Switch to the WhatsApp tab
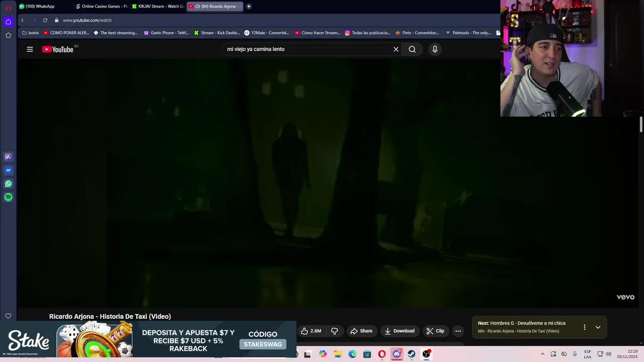This screenshot has height=362, width=644. [44, 7]
